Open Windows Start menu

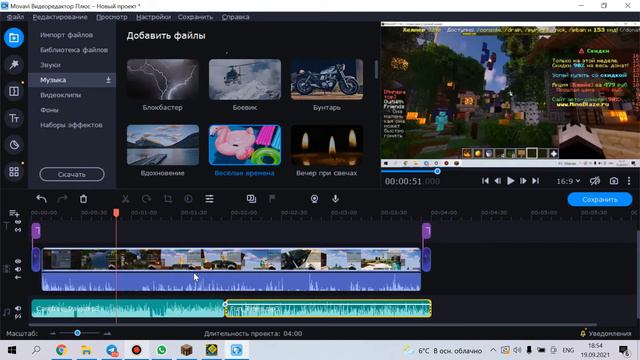tap(12, 350)
